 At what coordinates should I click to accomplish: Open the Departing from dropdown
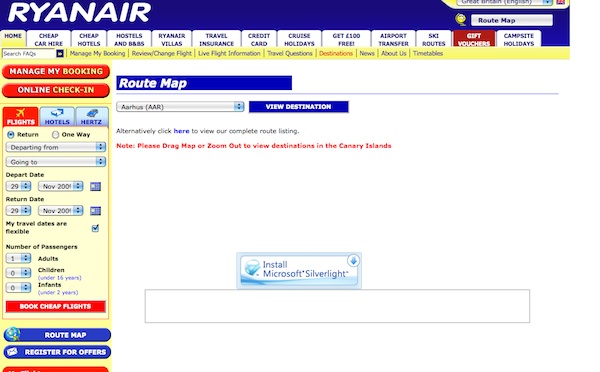(x=56, y=147)
